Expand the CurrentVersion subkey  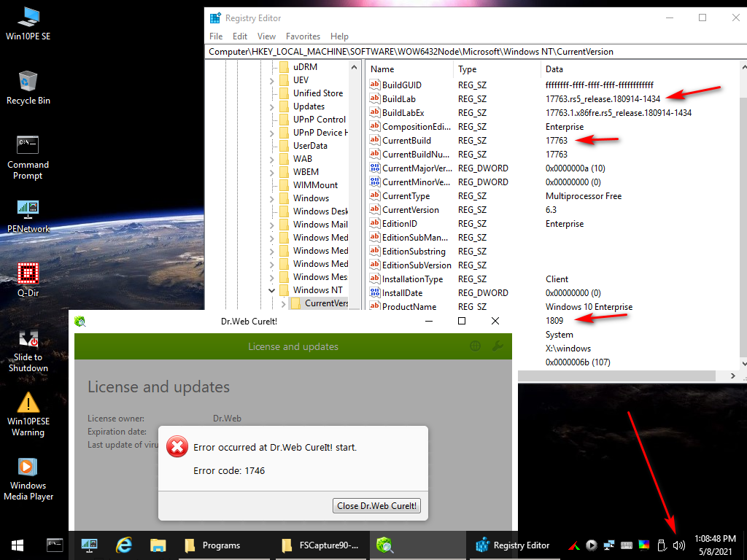[x=284, y=303]
